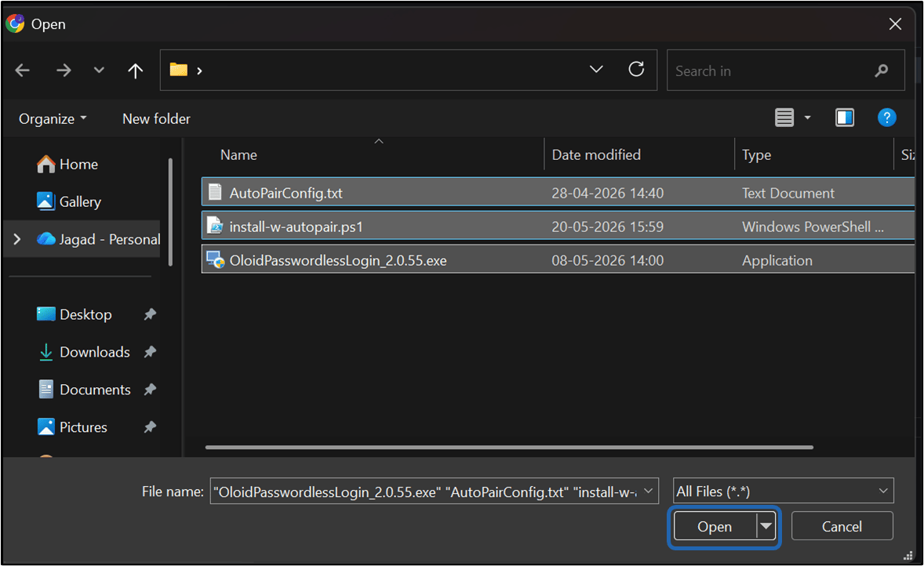Refresh the folder contents

636,70
